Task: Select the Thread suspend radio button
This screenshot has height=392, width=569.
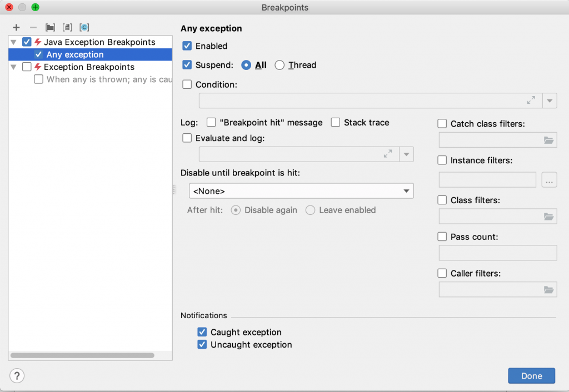Action: tap(279, 65)
